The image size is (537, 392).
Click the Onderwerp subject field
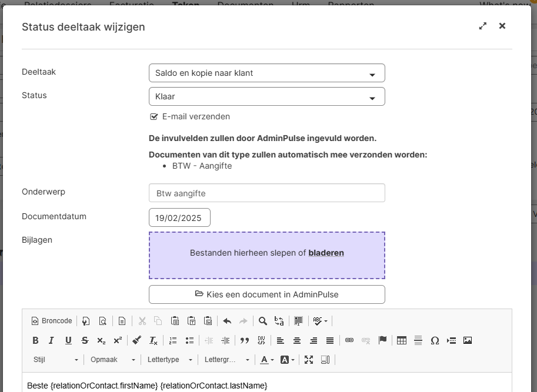[x=266, y=193]
